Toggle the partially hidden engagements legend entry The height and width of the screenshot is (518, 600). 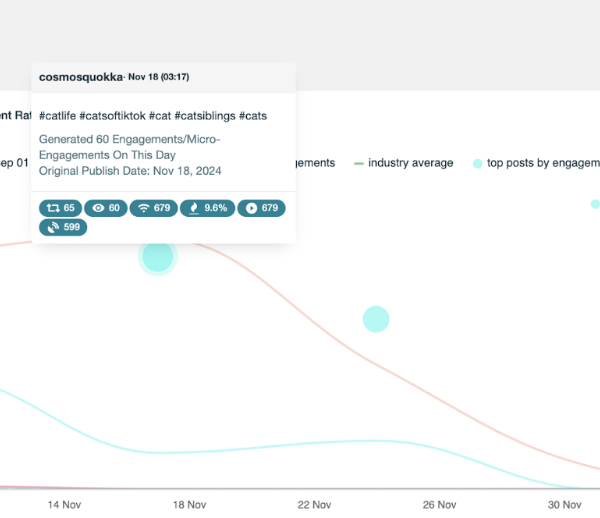coord(314,163)
